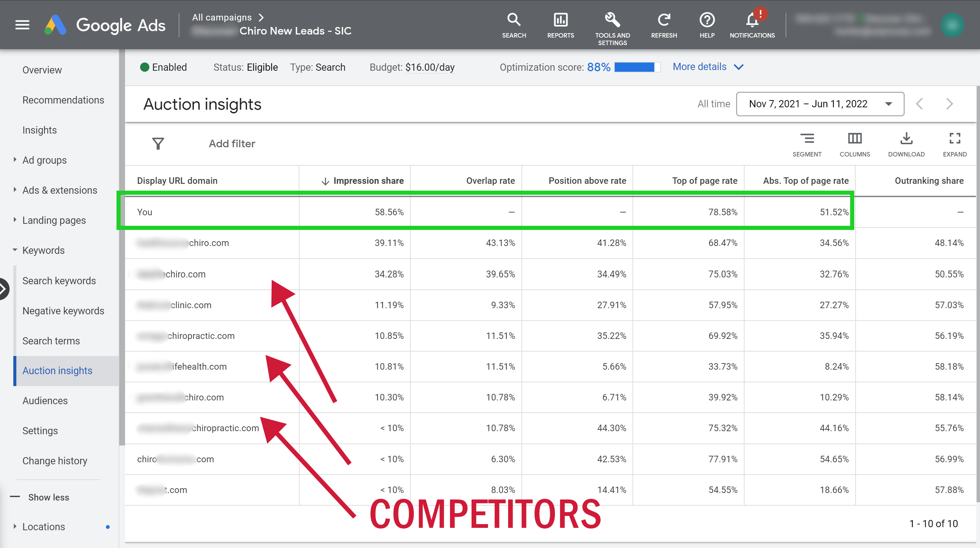The height and width of the screenshot is (548, 980).
Task: Open the Notifications bell
Action: [752, 20]
